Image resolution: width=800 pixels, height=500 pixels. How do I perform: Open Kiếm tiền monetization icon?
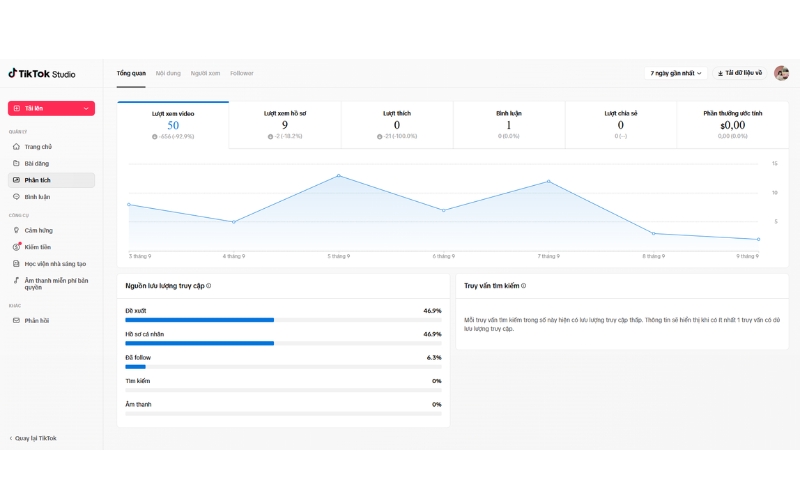(x=16, y=246)
